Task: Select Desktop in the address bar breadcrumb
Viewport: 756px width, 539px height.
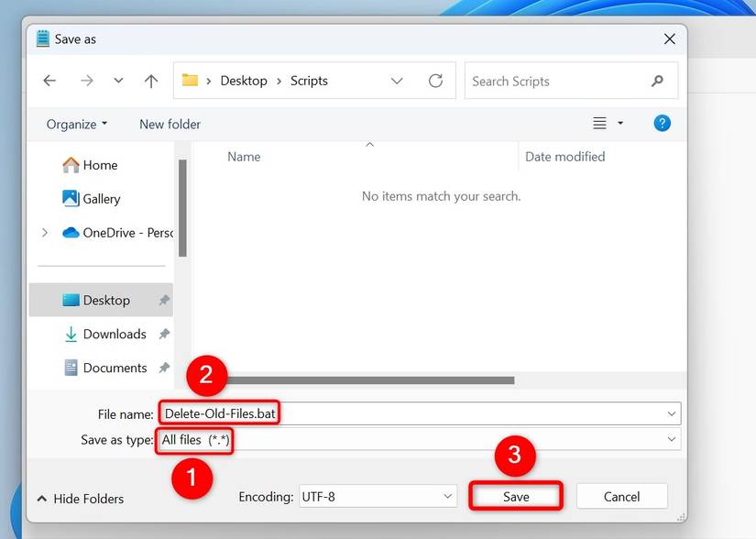Action: [244, 81]
